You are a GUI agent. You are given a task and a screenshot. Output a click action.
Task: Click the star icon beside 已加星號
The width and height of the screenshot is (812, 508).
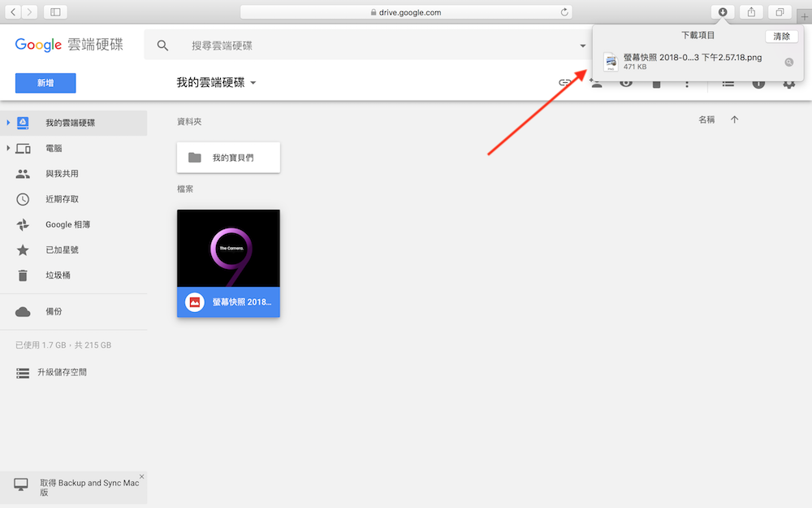coord(23,250)
